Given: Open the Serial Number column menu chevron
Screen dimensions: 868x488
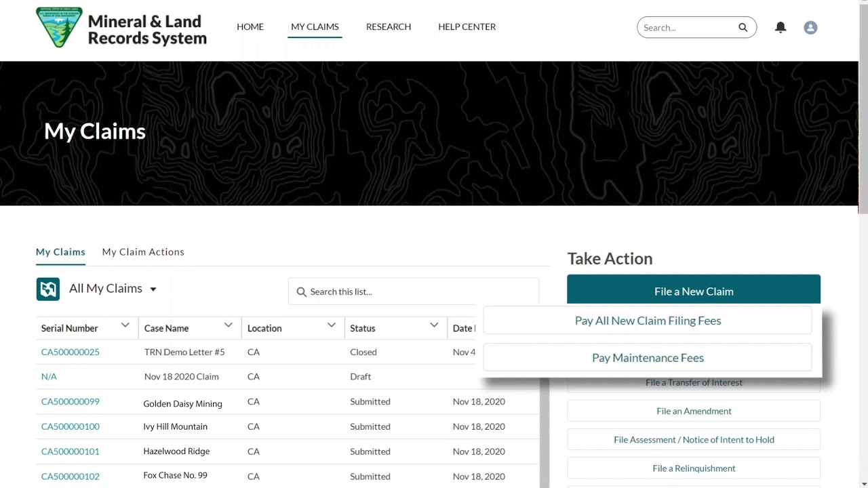Looking at the screenshot, I should coord(125,325).
